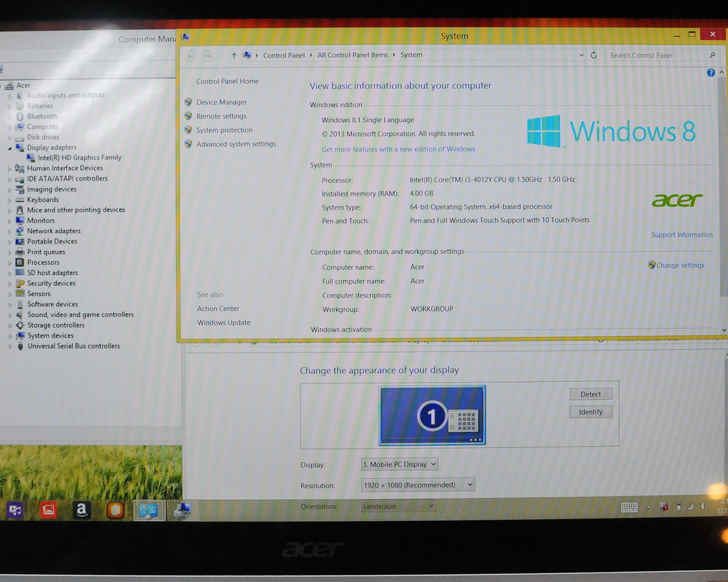The image size is (728, 582).
Task: Open the blue Help question mark icon
Action: pos(711,73)
